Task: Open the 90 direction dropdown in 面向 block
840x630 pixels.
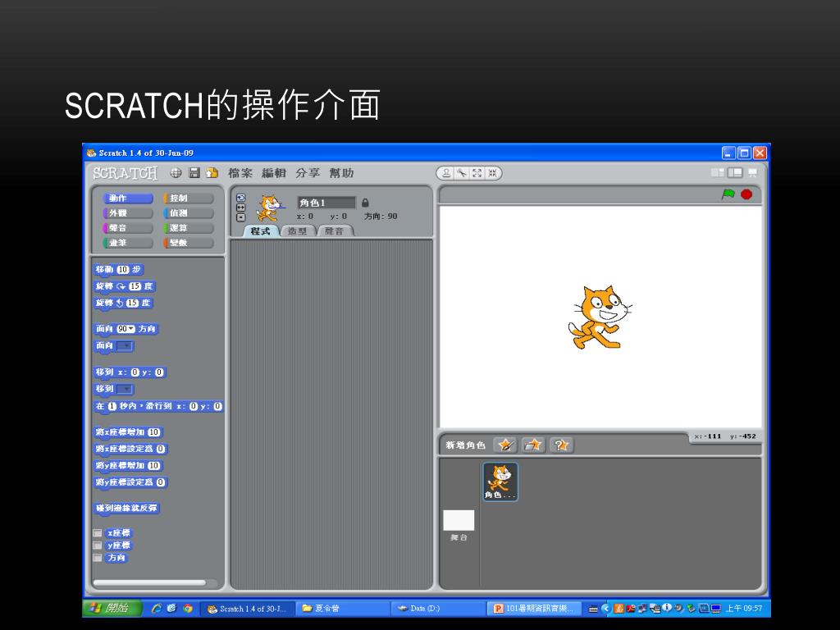Action: coord(126,329)
